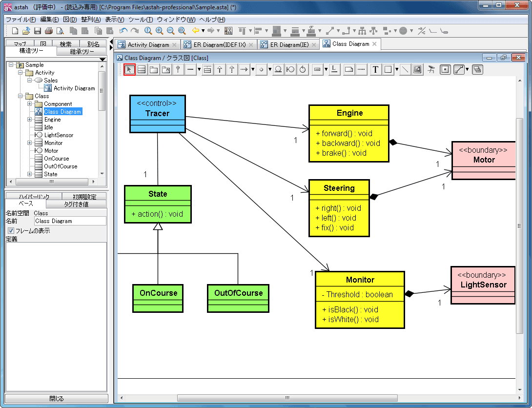Select LightSensor in the structure tree
This screenshot has width=532, height=408.
pos(59,135)
